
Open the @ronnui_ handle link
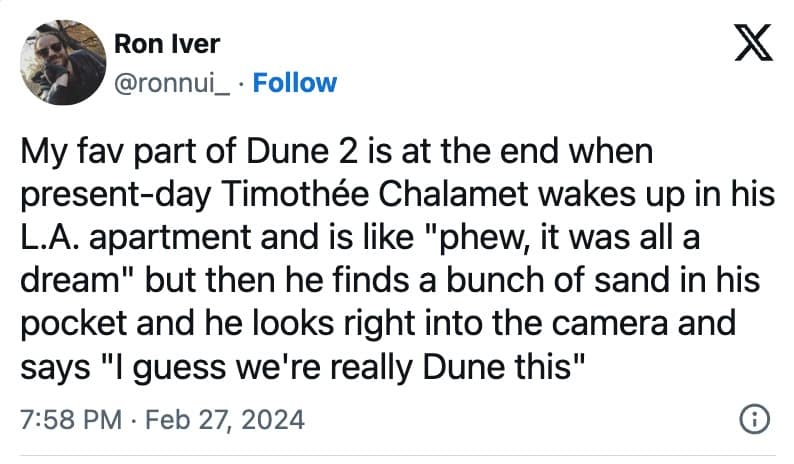173,82
